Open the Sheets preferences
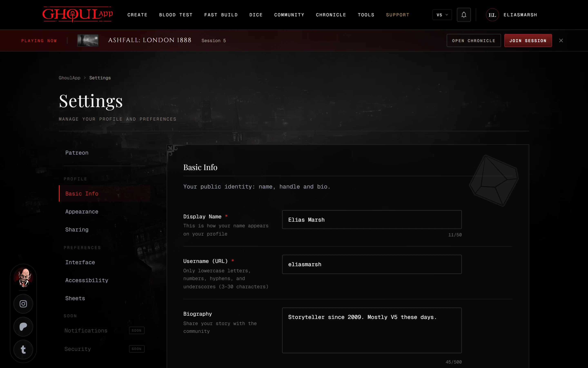Screen dimensions: 588x368 105,298
